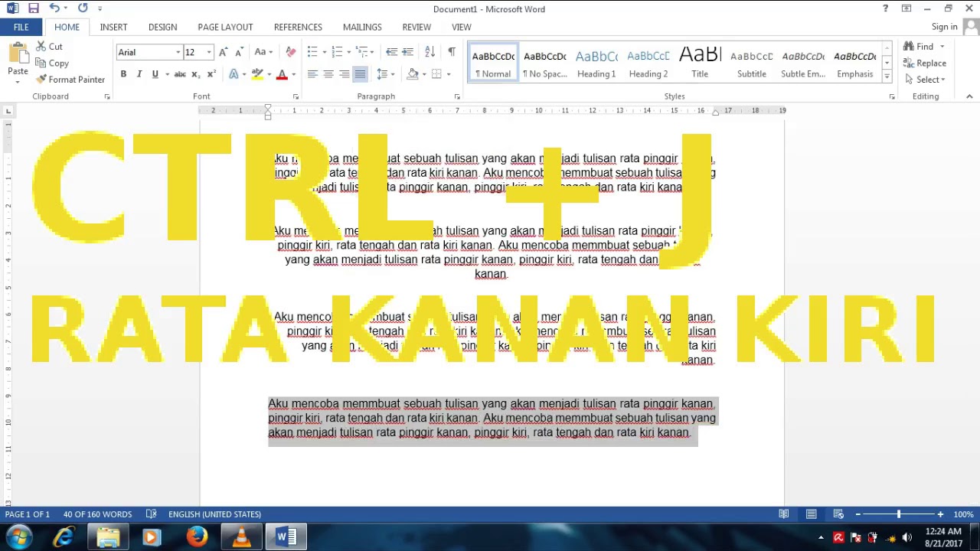Click Find in Editing group
This screenshot has width=980, height=551.
(x=919, y=47)
